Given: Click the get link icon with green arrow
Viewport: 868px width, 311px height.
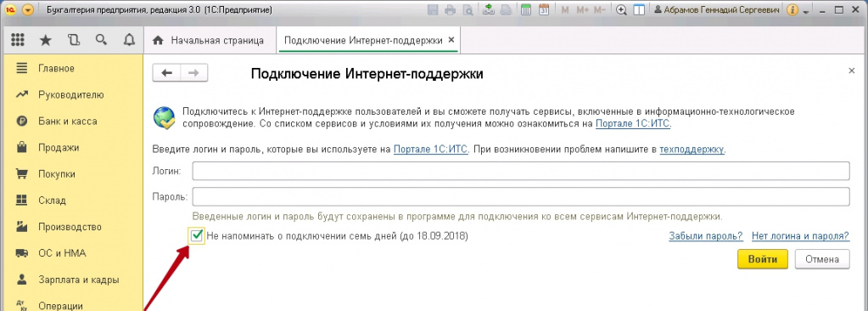Looking at the screenshot, I should 488,9.
